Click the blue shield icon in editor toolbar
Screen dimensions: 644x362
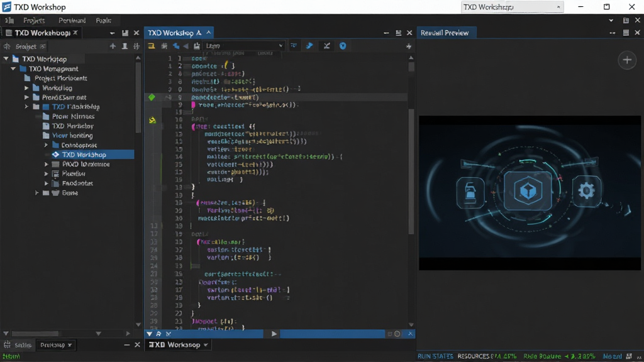click(x=343, y=46)
